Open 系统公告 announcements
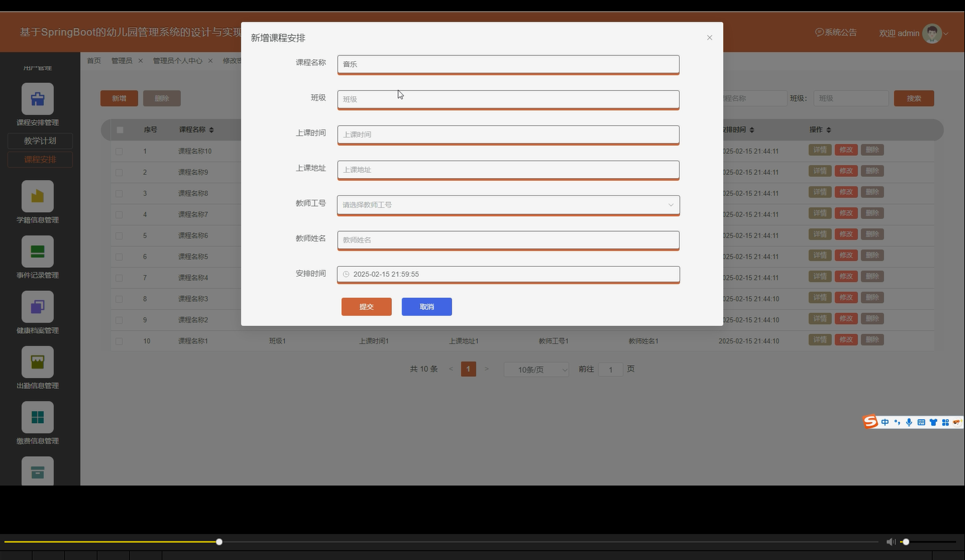 coord(836,32)
